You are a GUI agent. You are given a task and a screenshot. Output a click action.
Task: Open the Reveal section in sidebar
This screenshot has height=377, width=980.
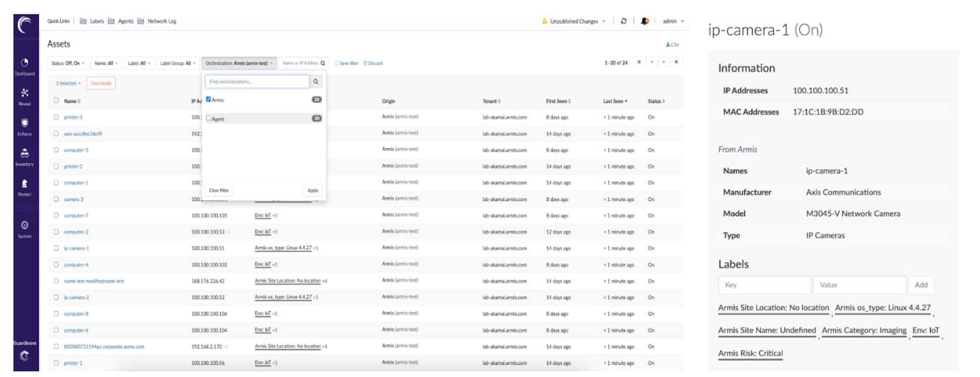24,94
